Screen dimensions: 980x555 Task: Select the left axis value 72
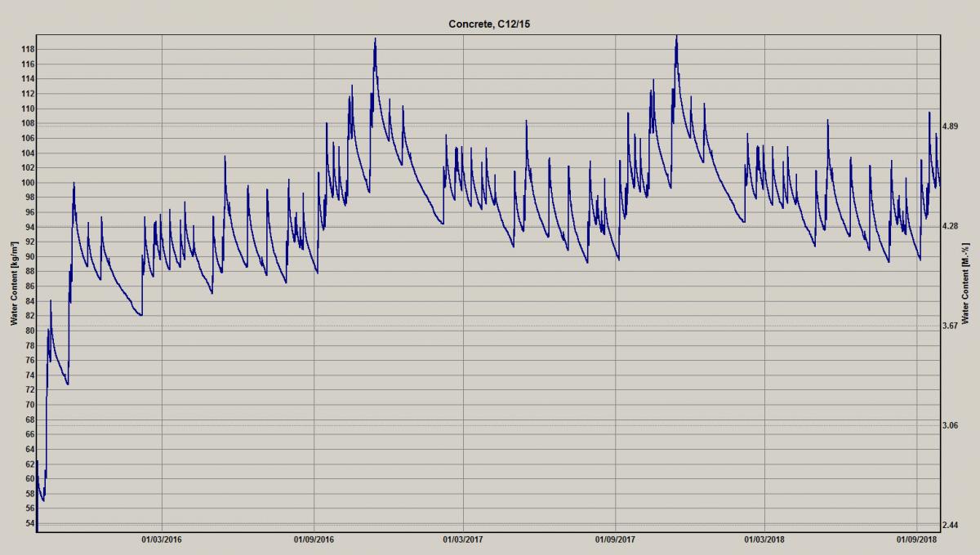point(29,390)
